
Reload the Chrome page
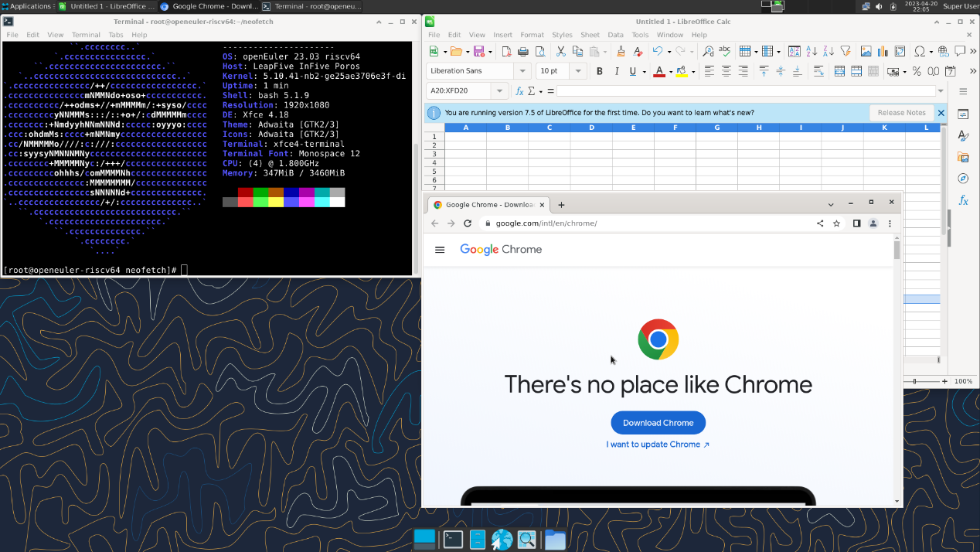[x=468, y=223]
